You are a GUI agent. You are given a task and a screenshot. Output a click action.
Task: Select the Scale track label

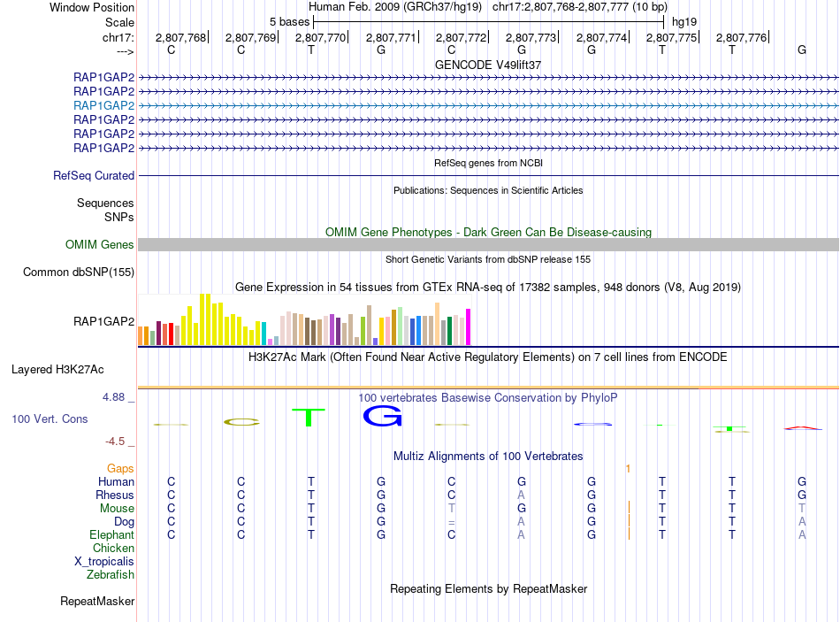coord(119,22)
